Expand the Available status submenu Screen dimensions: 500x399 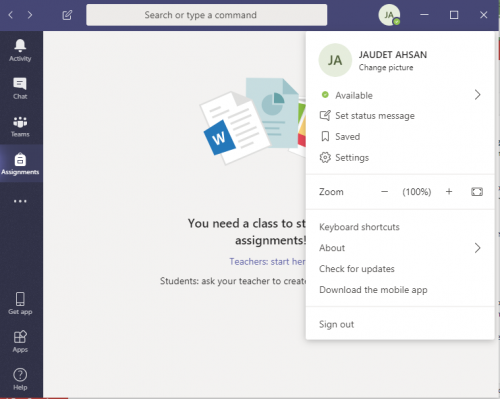[478, 95]
